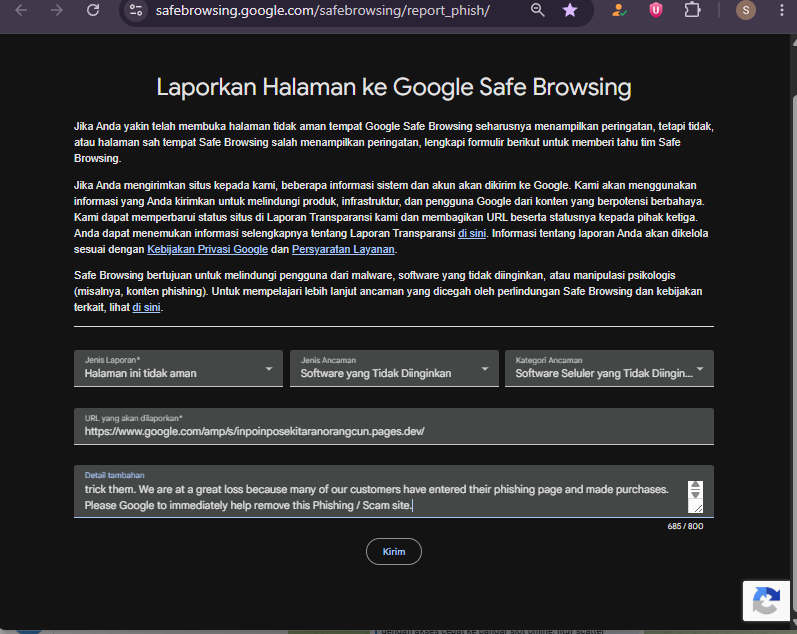Open the orange person extension icon

[x=619, y=10]
